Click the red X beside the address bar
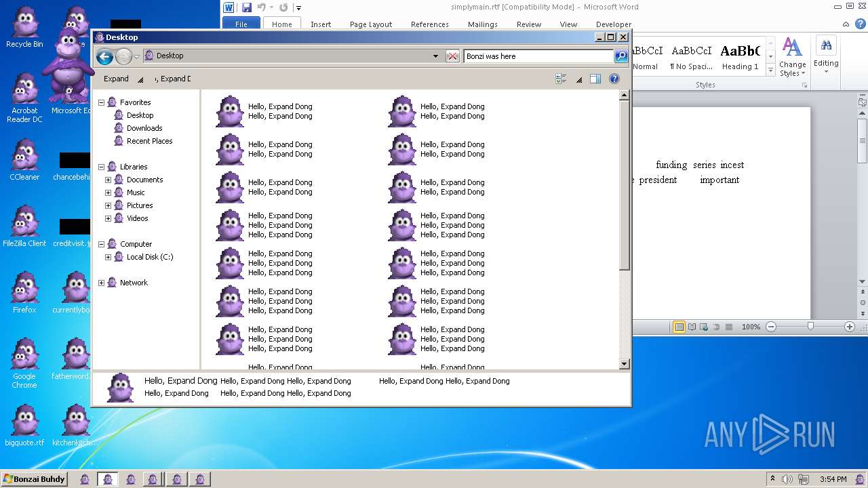Viewport: 868px width, 488px height. [452, 56]
